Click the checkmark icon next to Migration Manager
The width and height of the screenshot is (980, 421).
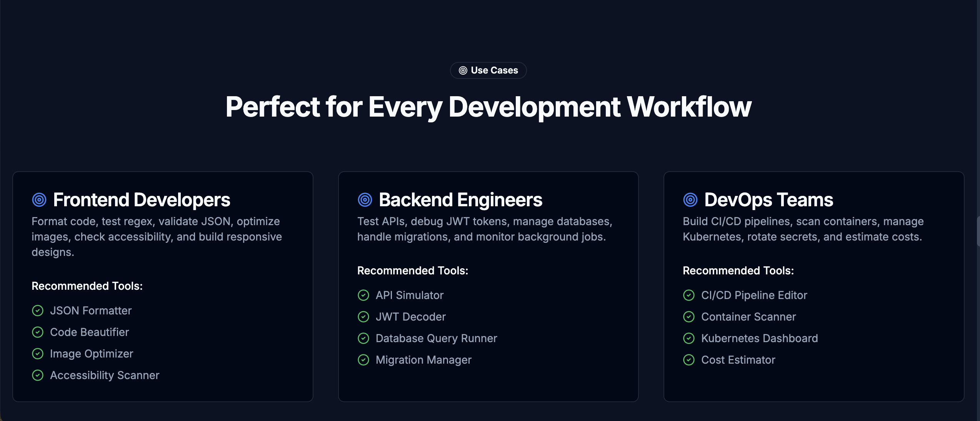pos(363,360)
